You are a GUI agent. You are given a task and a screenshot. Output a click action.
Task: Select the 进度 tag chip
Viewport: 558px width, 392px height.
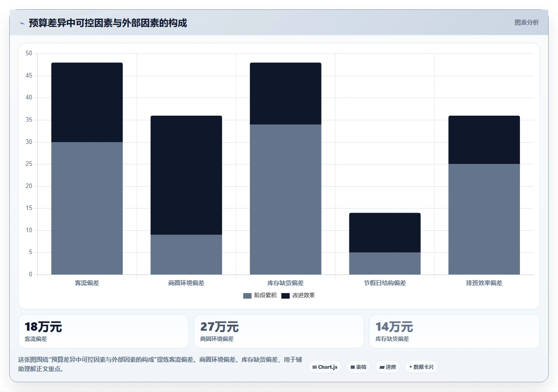point(387,367)
